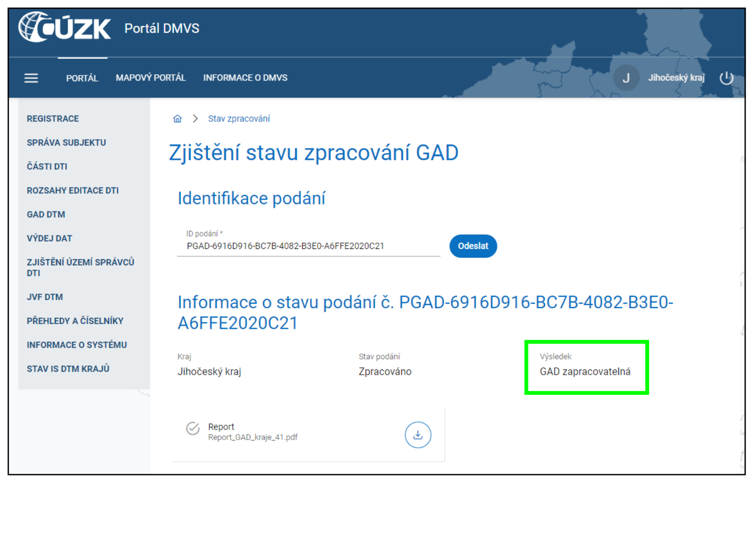Focus the ID podání input field

308,246
